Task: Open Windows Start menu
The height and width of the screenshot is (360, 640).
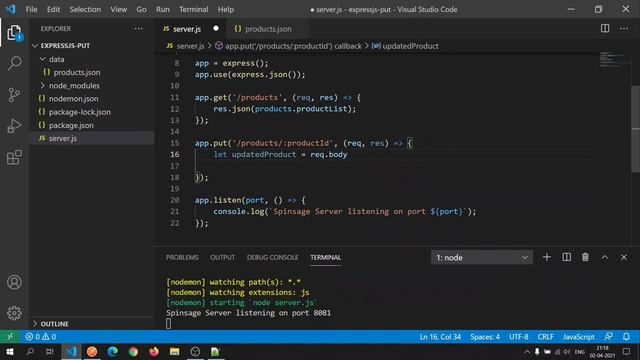Action: click(10, 352)
